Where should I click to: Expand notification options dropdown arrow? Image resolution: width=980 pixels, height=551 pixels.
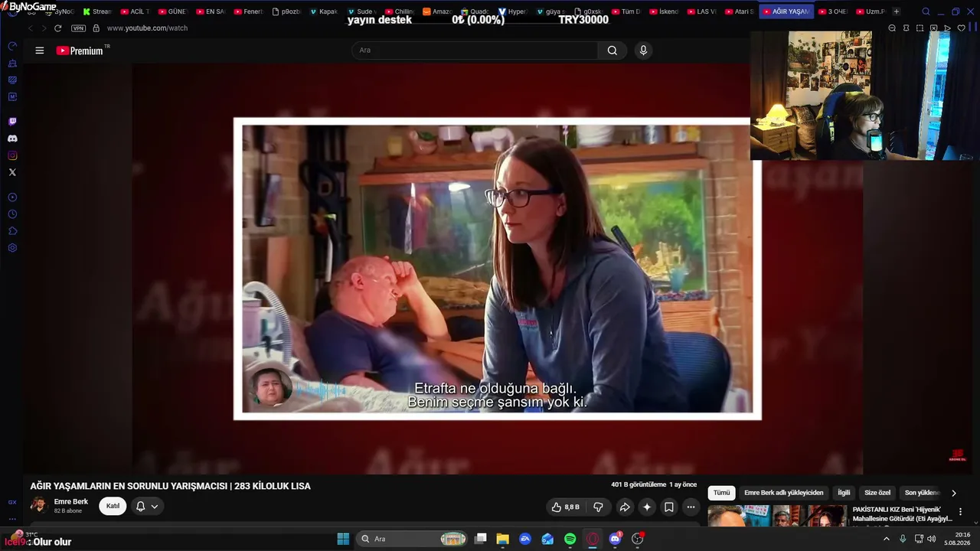pyautogui.click(x=155, y=507)
